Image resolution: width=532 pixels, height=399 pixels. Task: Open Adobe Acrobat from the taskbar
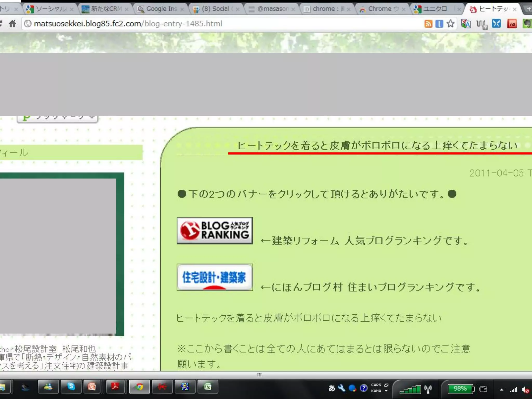(115, 387)
